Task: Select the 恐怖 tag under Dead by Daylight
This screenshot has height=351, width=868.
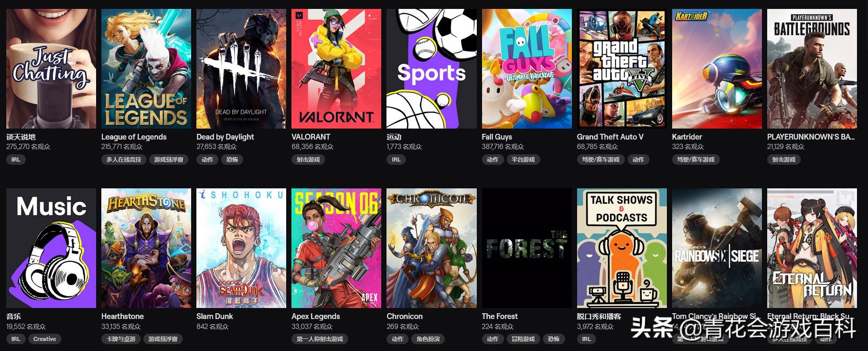Action: [232, 159]
